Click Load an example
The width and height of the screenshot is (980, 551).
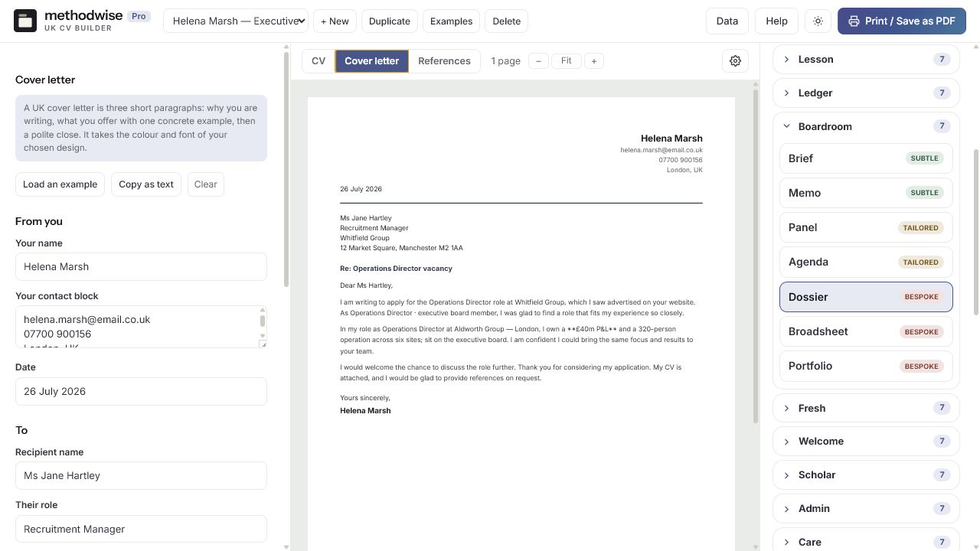tap(60, 184)
